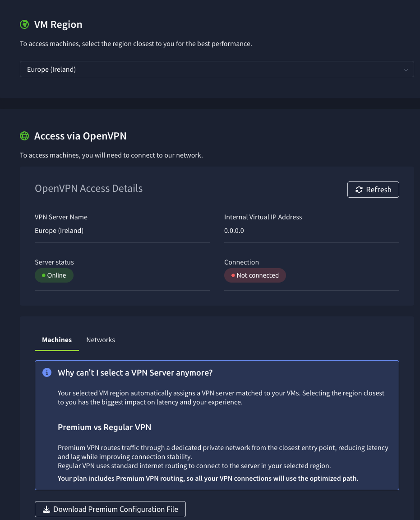The height and width of the screenshot is (520, 420).
Task: Click the VPN Server Name value Europe (Ireland)
Action: click(x=59, y=231)
